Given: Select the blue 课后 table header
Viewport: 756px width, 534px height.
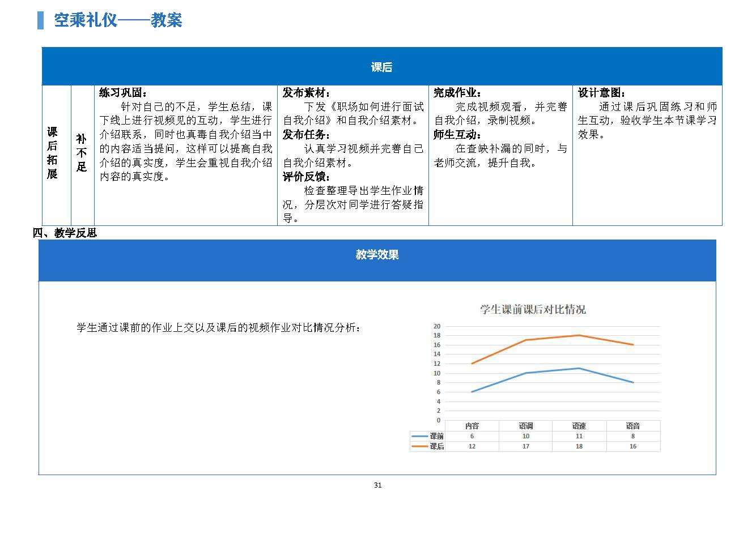Looking at the screenshot, I should (x=382, y=66).
